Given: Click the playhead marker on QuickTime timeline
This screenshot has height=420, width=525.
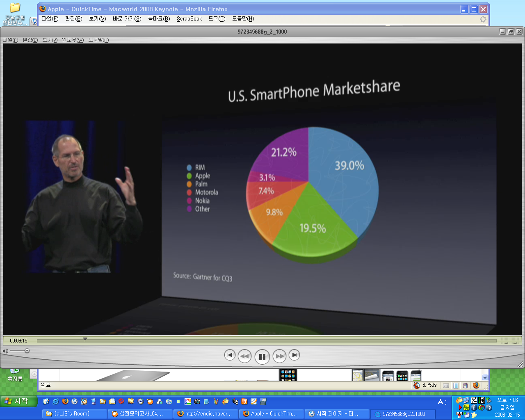Looking at the screenshot, I should (85, 340).
